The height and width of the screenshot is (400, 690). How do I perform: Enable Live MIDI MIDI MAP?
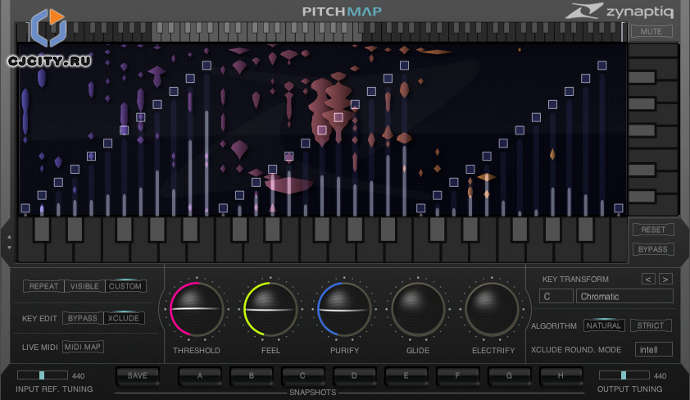[x=83, y=347]
